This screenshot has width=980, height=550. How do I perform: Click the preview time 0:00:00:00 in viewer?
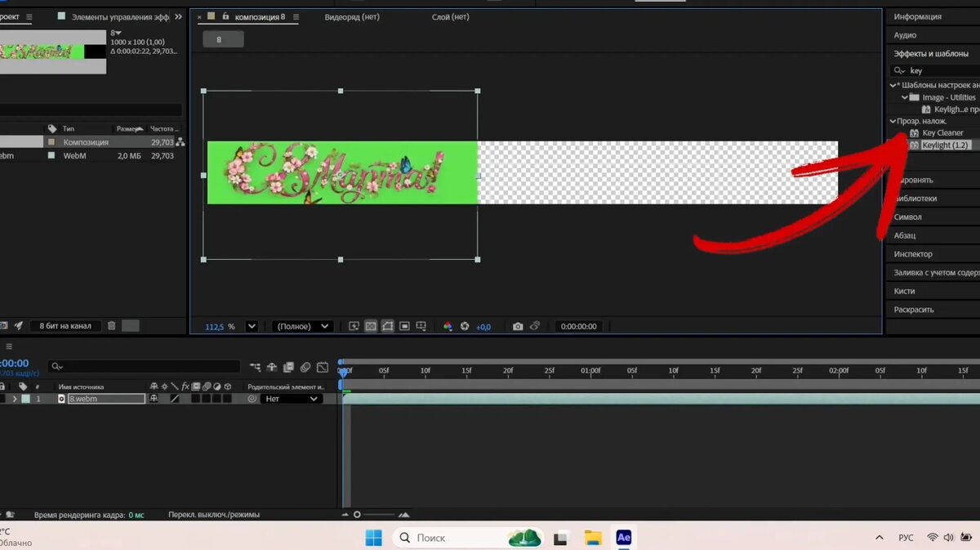[x=579, y=327]
